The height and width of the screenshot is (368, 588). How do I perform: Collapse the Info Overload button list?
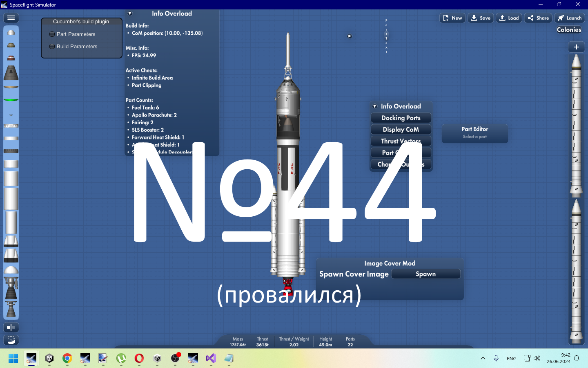375,106
